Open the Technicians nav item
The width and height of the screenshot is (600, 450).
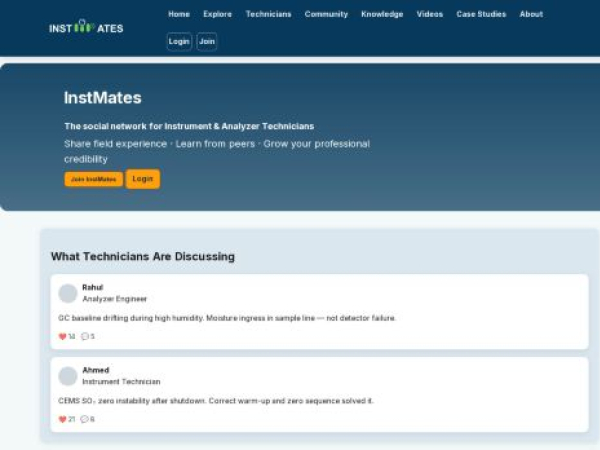point(268,14)
